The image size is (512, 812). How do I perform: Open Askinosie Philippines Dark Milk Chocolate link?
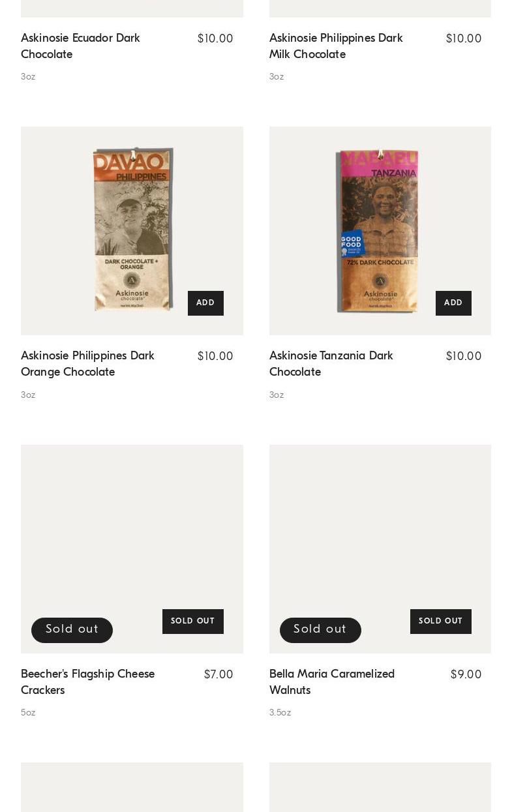[x=336, y=46]
